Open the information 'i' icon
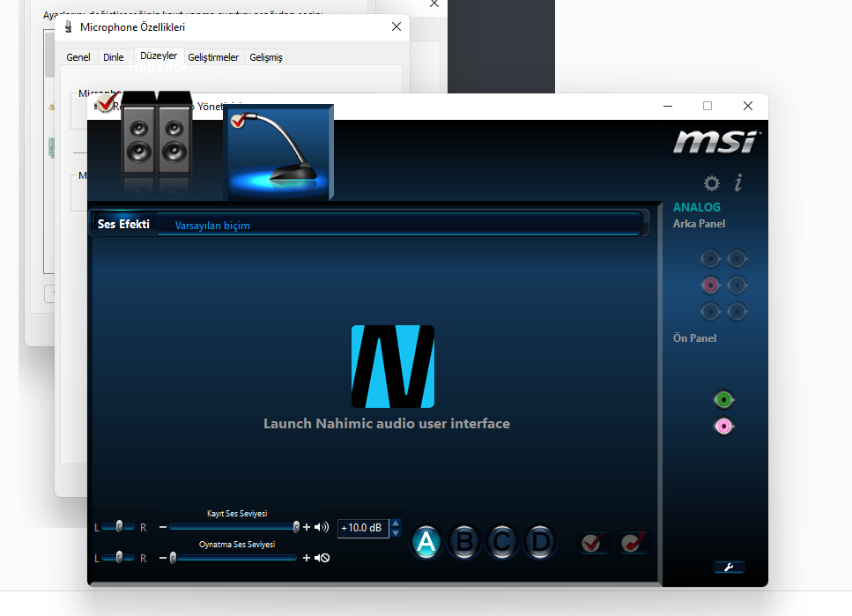 click(737, 182)
